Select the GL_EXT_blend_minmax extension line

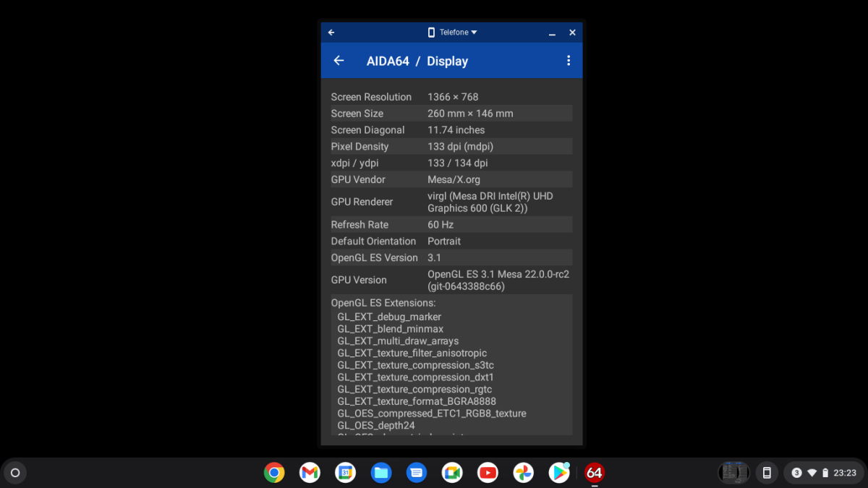(391, 329)
